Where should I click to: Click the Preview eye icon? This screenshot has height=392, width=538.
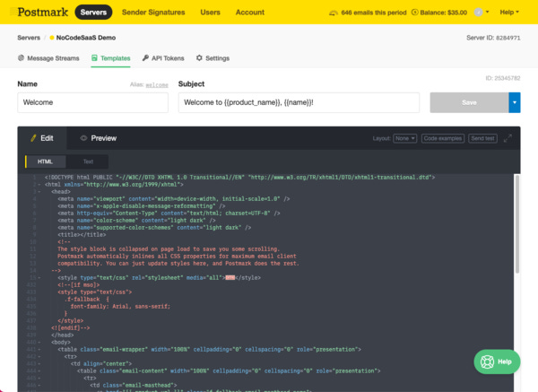point(83,138)
